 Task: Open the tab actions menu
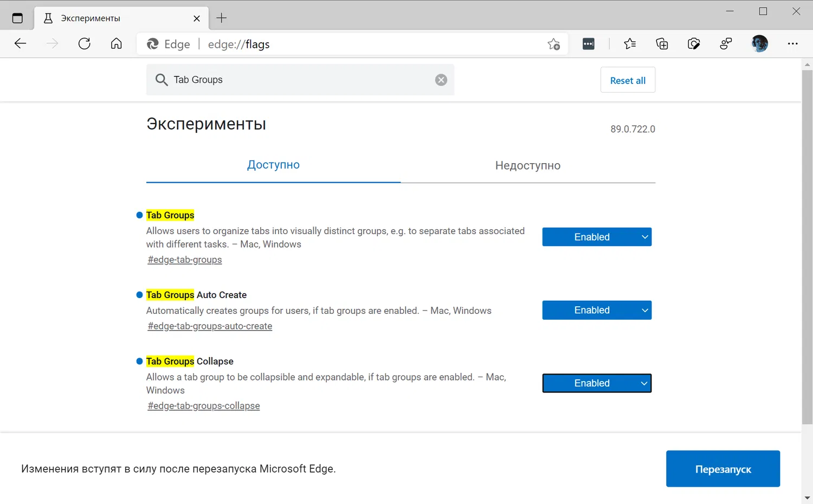[17, 17]
